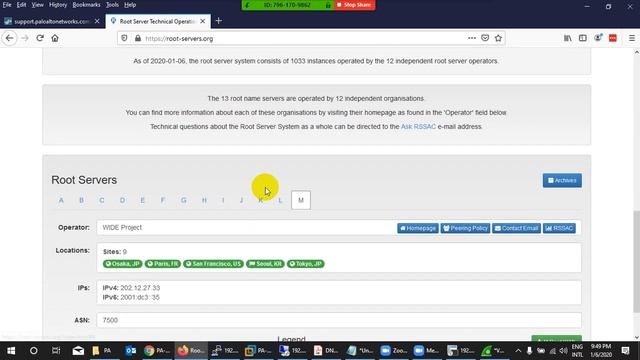Open a new browser tab

[x=219, y=21]
